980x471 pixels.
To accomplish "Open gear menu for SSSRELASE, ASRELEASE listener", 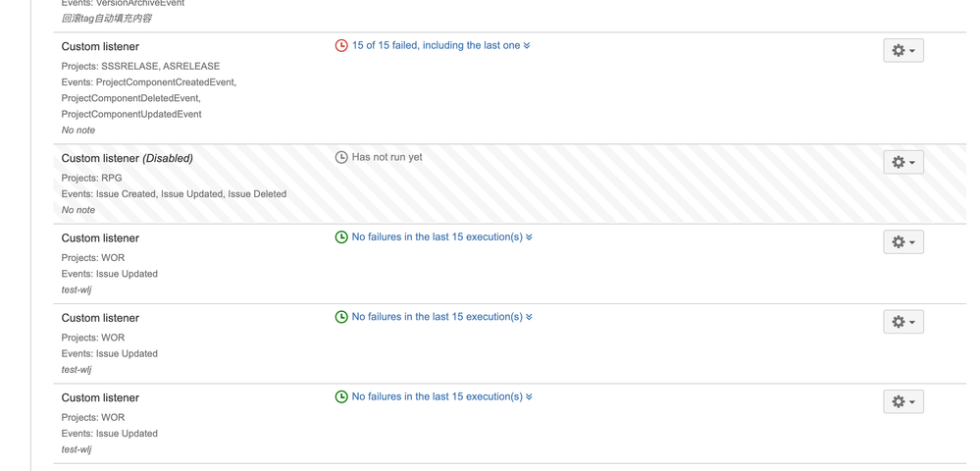I will click(903, 51).
